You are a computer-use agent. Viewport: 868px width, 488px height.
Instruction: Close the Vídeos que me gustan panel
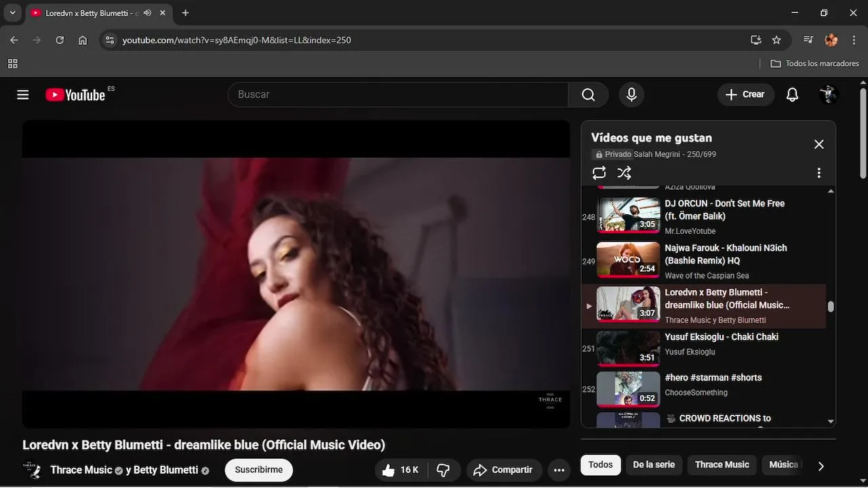pyautogui.click(x=818, y=144)
